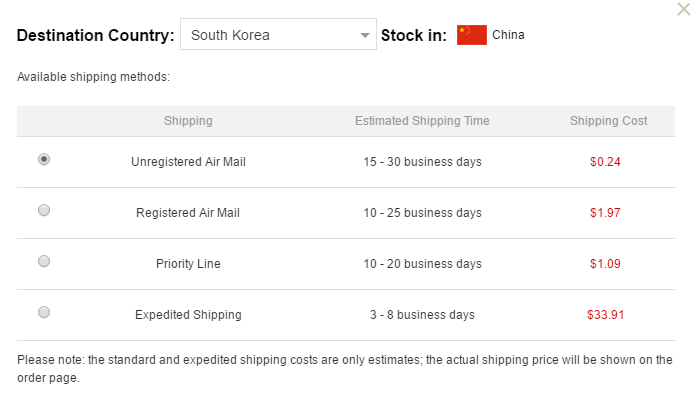This screenshot has width=692, height=403.
Task: Select the Priority Line radio option
Action: 44,261
